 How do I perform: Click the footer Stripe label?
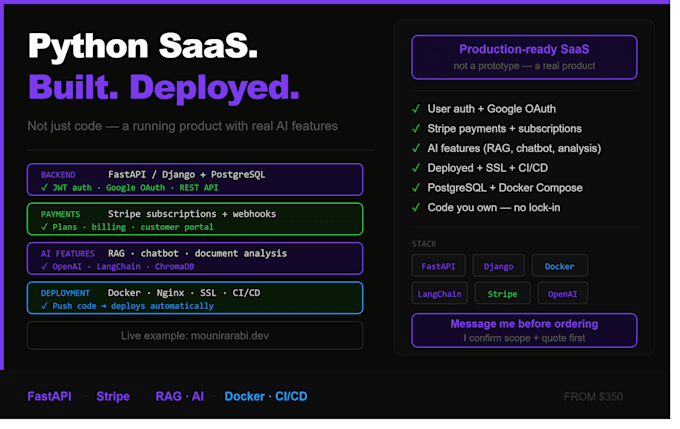(x=113, y=396)
